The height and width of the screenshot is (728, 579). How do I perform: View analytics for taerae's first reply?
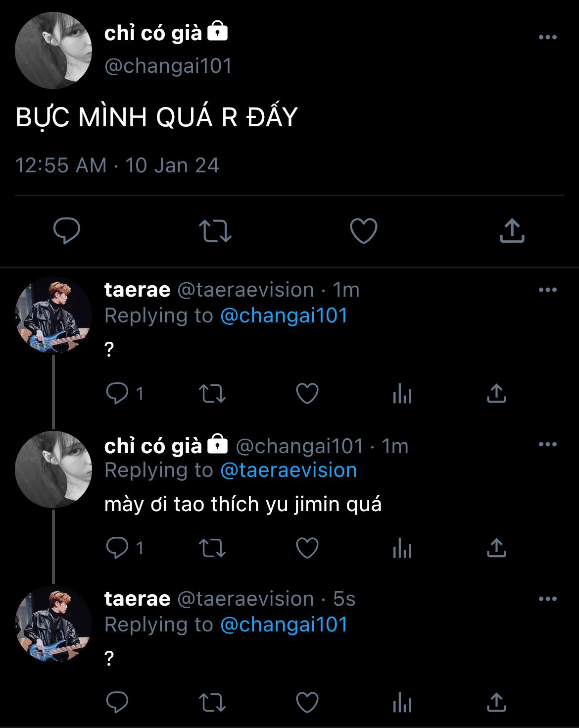402,395
